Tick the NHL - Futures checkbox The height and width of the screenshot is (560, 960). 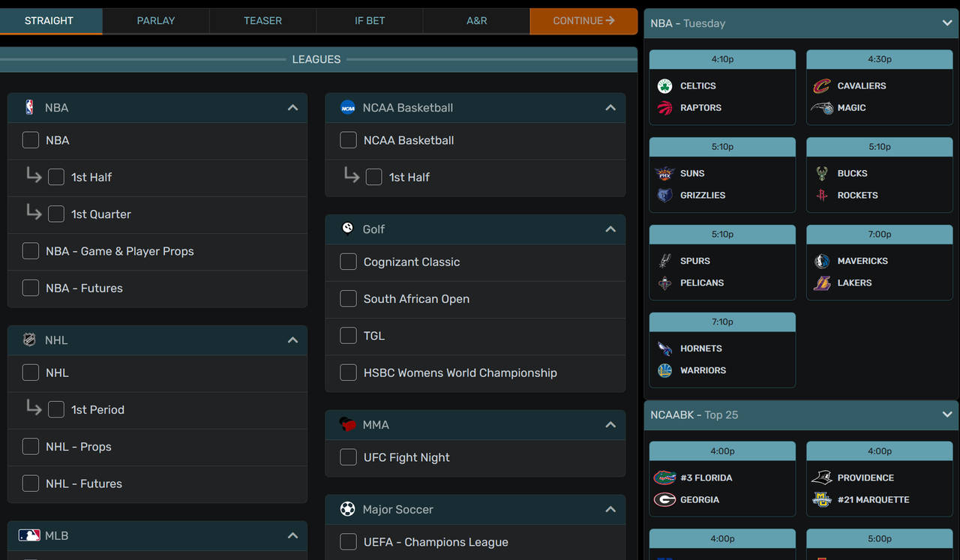[31, 484]
